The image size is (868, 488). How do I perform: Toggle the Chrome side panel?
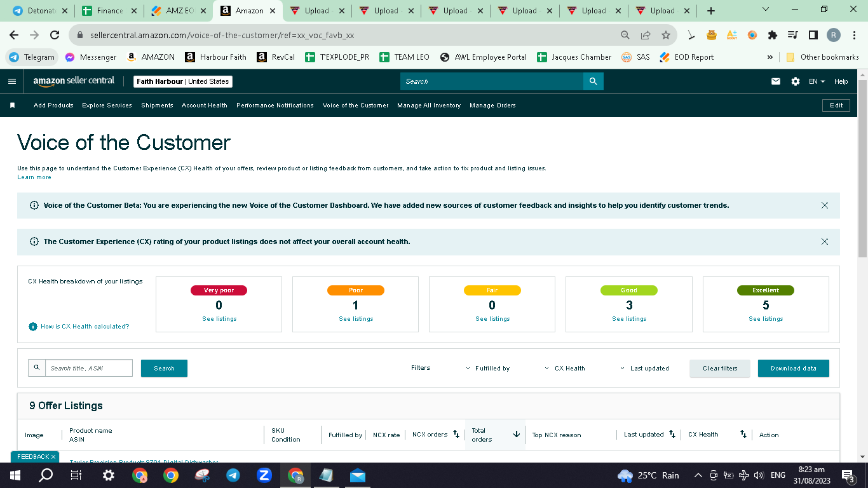[813, 35]
